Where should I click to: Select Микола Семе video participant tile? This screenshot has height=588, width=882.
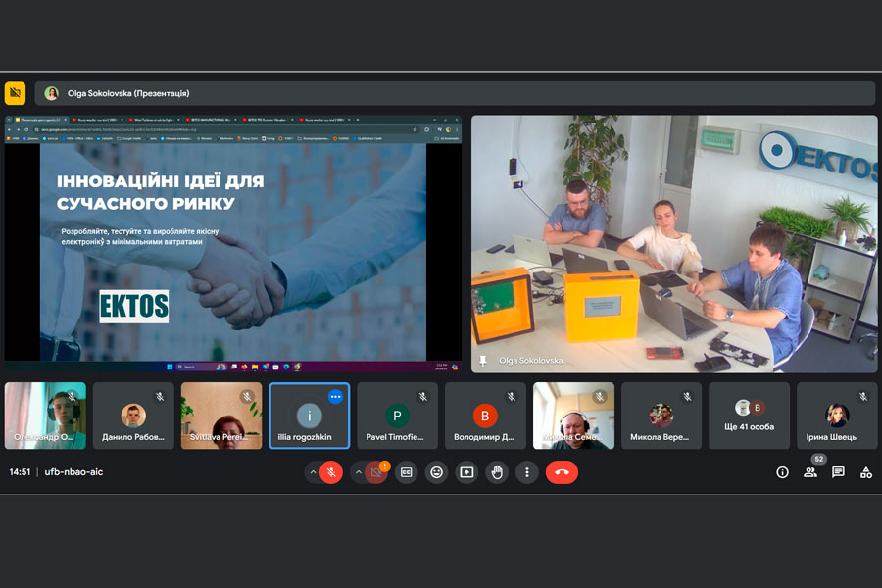tap(573, 416)
